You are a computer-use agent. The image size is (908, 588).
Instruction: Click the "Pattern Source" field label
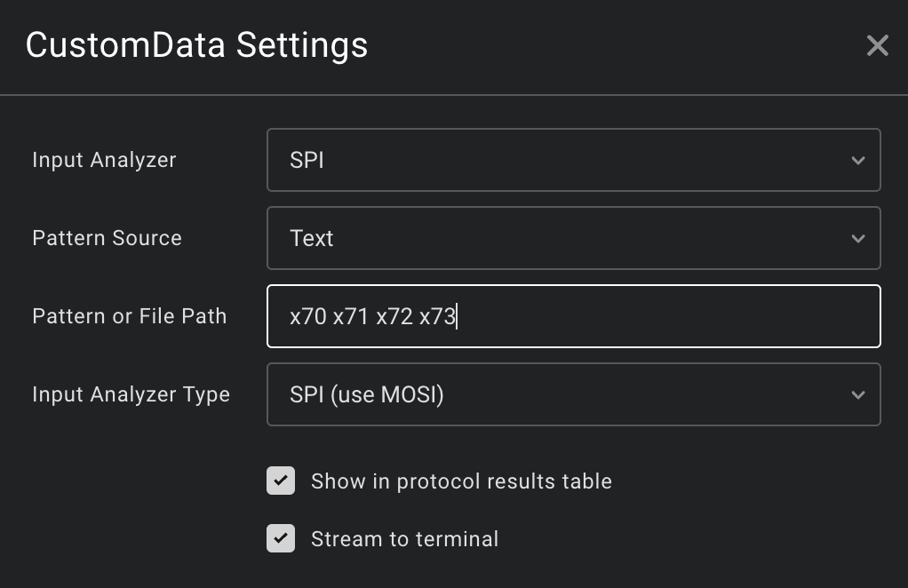pos(107,238)
